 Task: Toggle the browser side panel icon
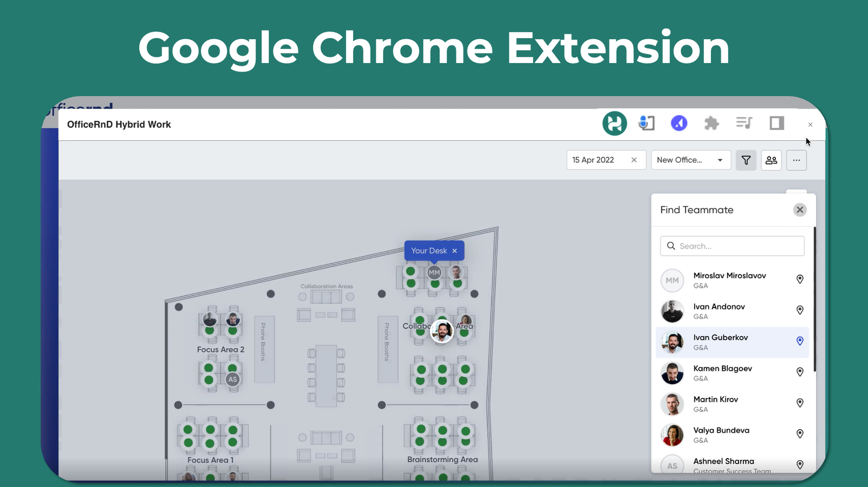(776, 123)
